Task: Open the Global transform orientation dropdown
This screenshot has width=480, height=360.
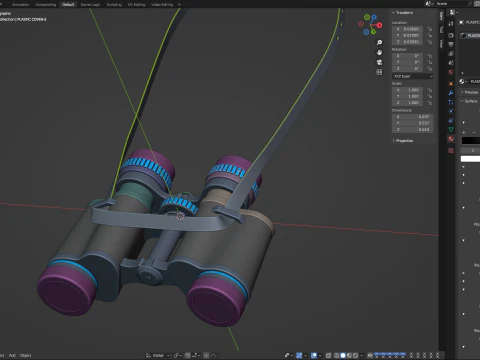Action: pyautogui.click(x=158, y=355)
